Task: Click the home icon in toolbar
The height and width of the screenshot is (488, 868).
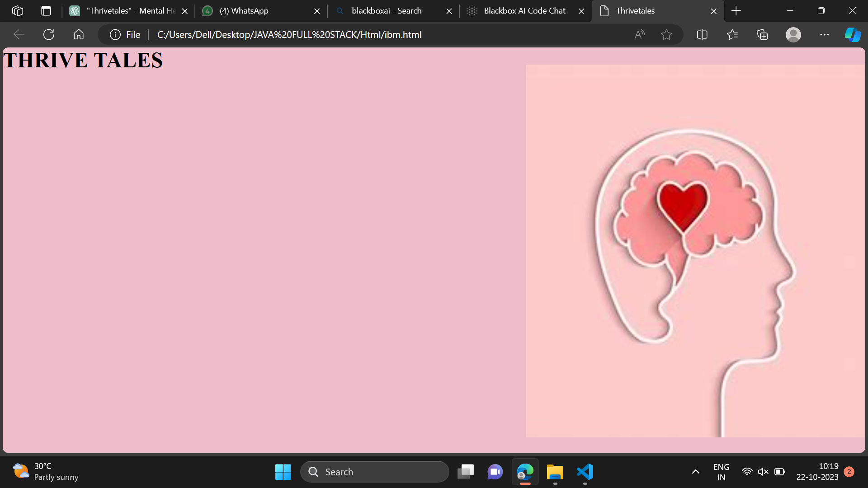Action: click(x=79, y=34)
